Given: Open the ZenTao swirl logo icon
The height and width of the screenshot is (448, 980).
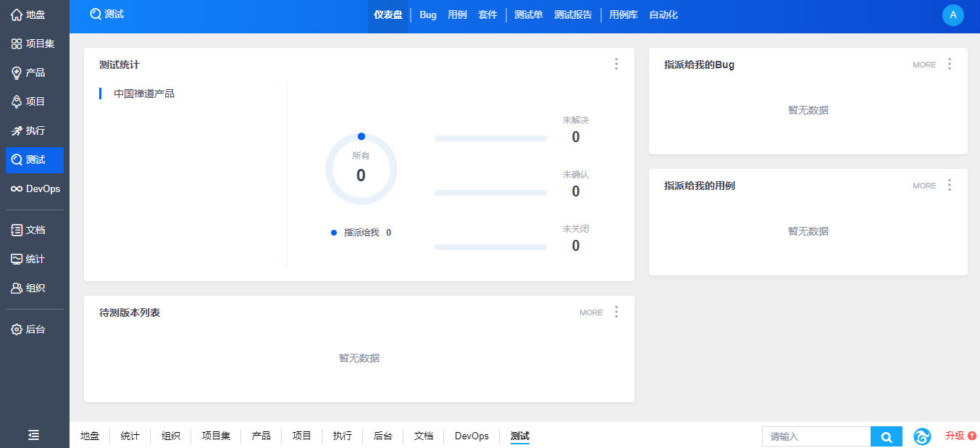Looking at the screenshot, I should pyautogui.click(x=922, y=436).
